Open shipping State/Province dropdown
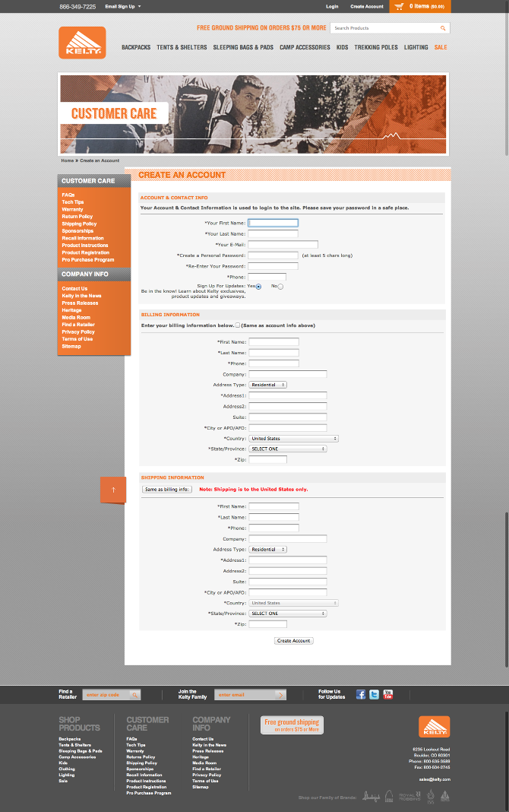The image size is (509, 812). click(288, 613)
